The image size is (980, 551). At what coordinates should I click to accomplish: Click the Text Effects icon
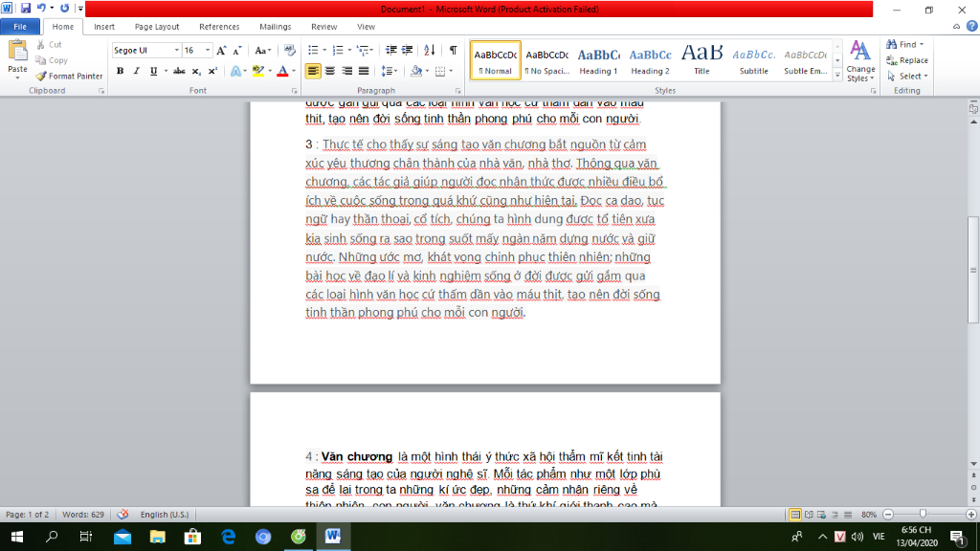(235, 71)
